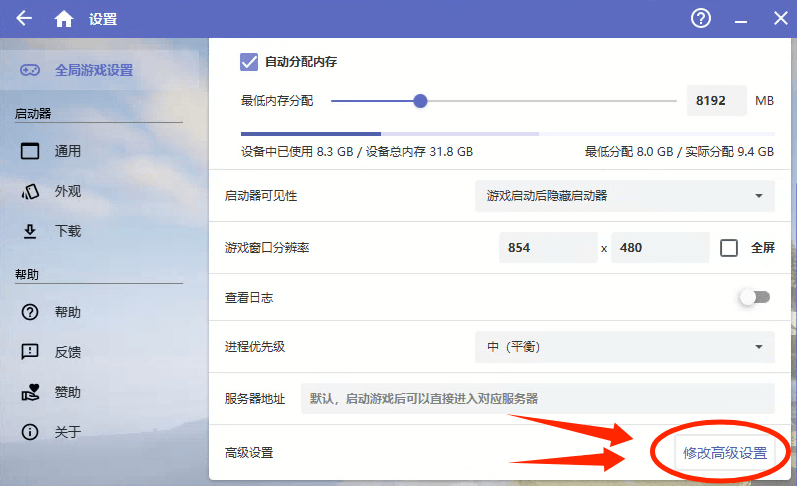Click the download arrow icon beside 下载
This screenshot has height=486, width=797.
(30, 231)
